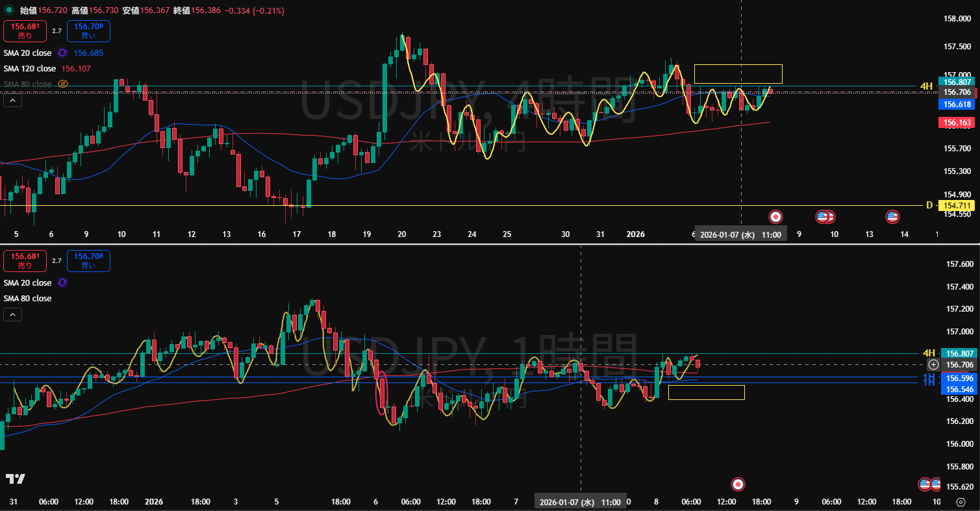The width and height of the screenshot is (980, 511).
Task: Select the yellow rectangle drawing in the upper chart
Action: [x=738, y=65]
